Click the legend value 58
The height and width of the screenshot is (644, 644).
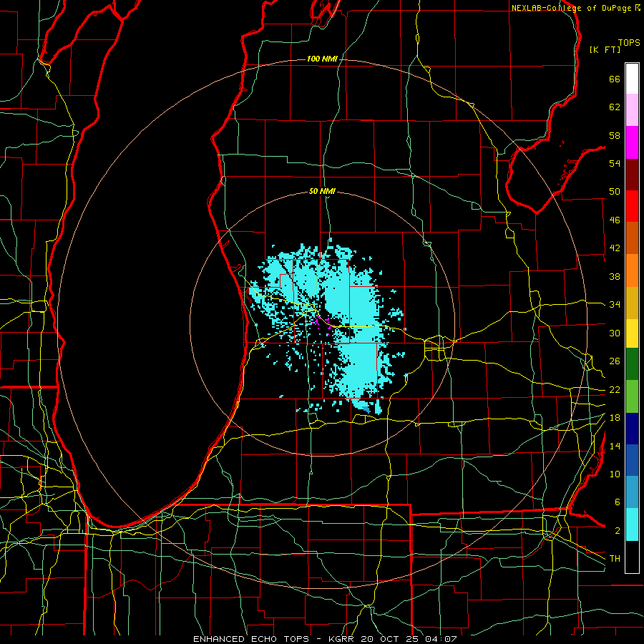[615, 135]
